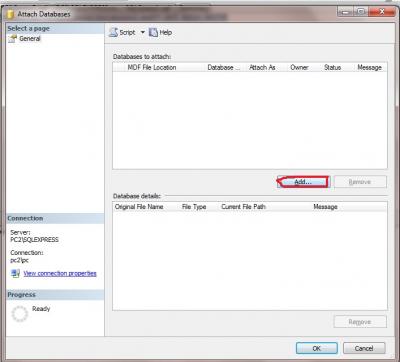This screenshot has height=362, width=400.
Task: Click the Add... button
Action: coord(303,182)
